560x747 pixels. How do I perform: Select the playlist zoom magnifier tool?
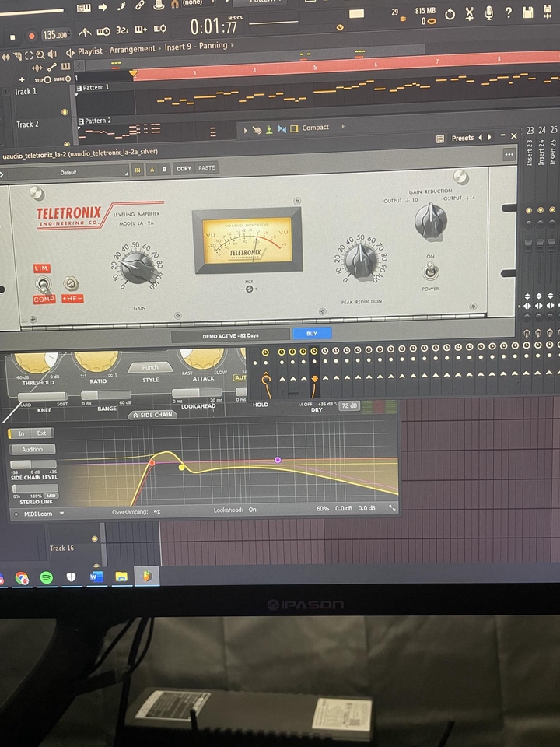[40, 55]
